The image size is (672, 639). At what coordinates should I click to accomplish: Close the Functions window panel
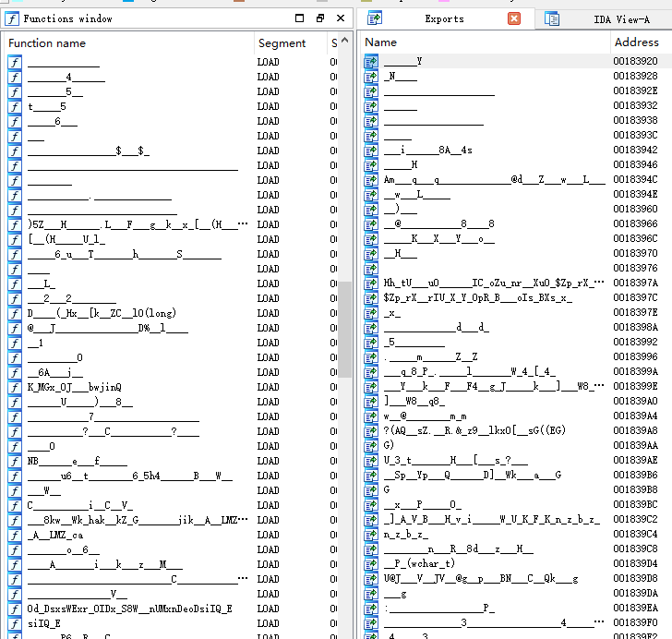pyautogui.click(x=341, y=18)
